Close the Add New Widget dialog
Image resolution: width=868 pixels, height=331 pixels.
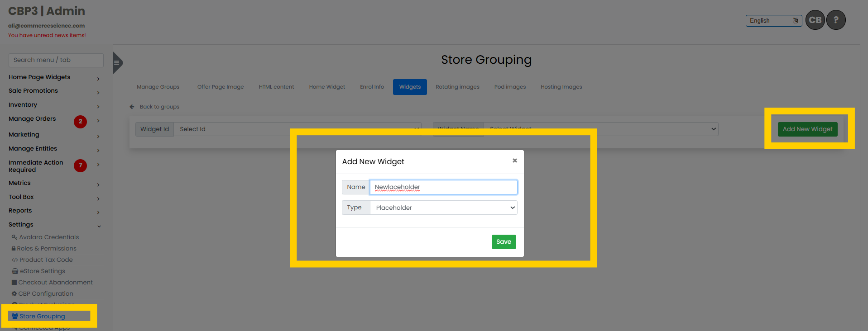514,161
